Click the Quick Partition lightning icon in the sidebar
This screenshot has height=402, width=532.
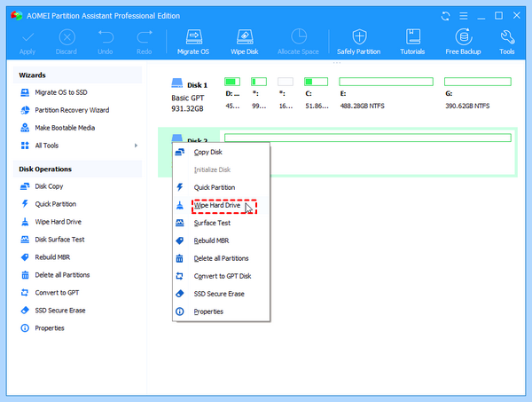coord(25,204)
